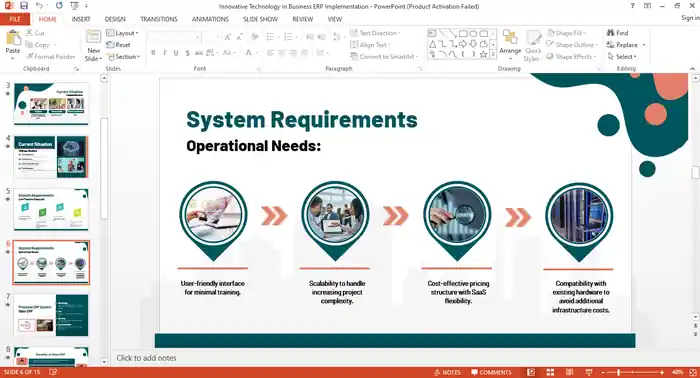Save the presentation from the quick access toolbar
Viewport: 700px width, 378px height.
pos(24,6)
